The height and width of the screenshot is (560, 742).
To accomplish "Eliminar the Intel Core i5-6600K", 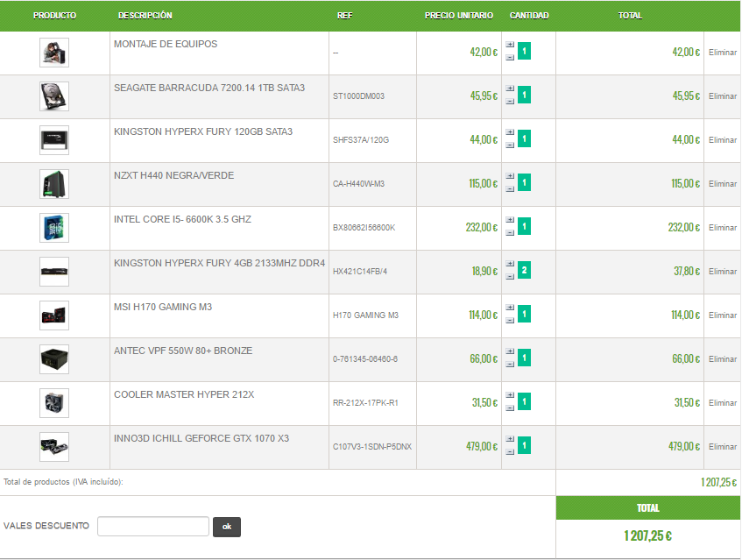I will coord(723,228).
